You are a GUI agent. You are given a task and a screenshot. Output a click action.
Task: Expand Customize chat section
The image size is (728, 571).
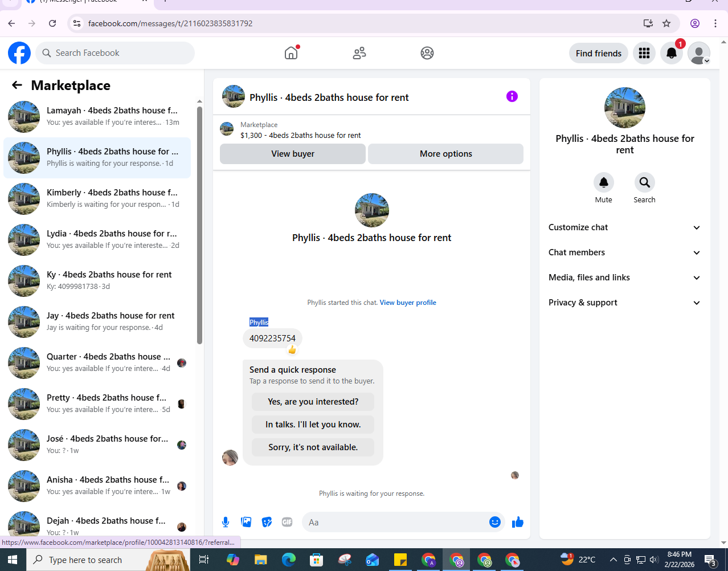(624, 227)
